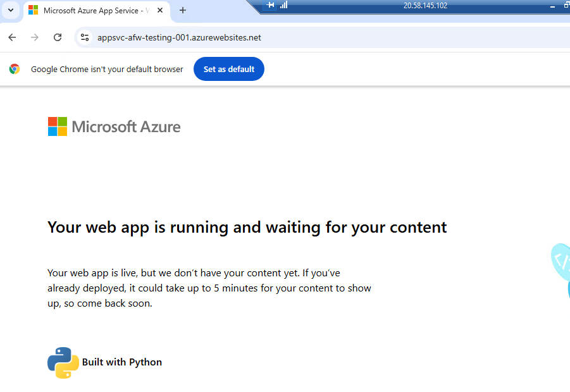Open the tab search chevron dropdown
570x392 pixels.
(x=11, y=11)
